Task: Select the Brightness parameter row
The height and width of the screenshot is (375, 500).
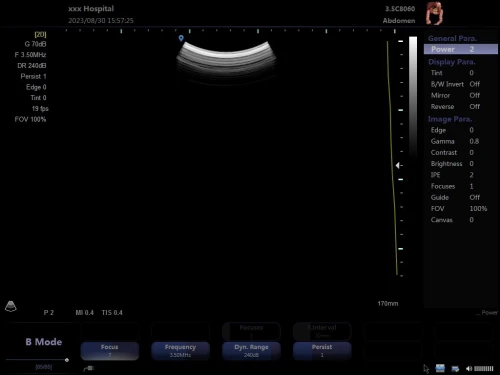Action: (x=461, y=164)
